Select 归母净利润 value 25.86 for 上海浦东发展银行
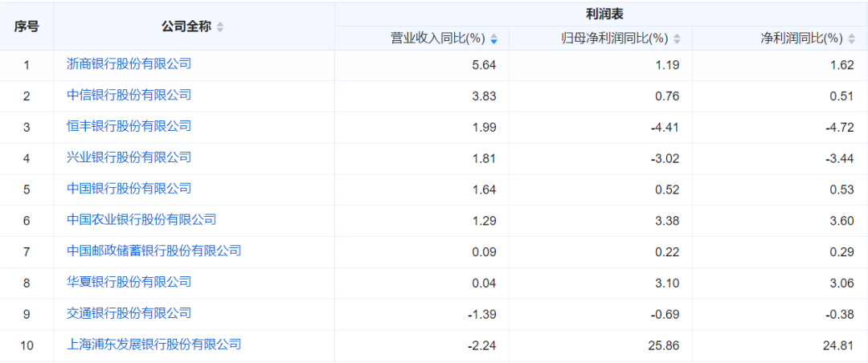 tap(665, 345)
